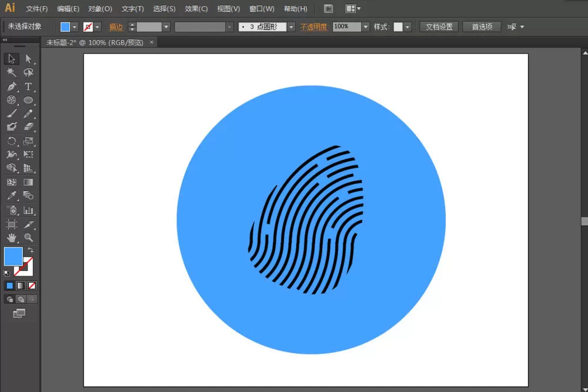Open the 3 点圆形 brush definition dropdown
Screen dimensions: 588x392
click(x=291, y=27)
